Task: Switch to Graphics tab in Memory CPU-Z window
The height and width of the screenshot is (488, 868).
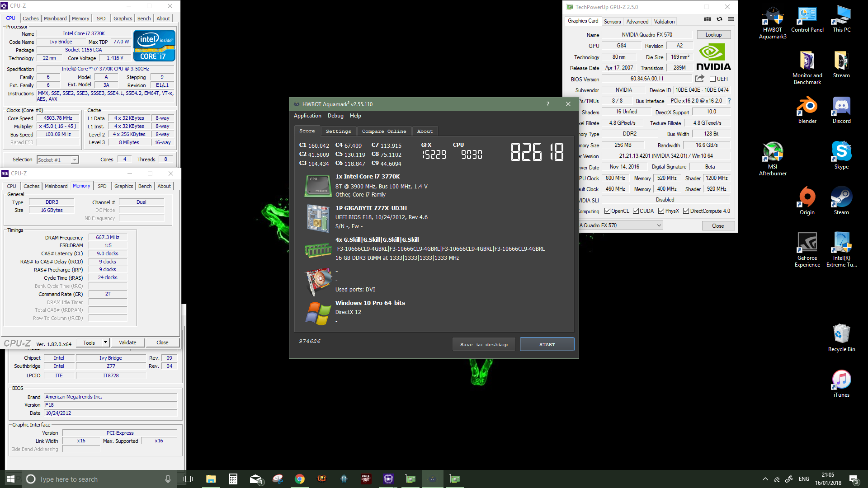Action: (x=123, y=186)
